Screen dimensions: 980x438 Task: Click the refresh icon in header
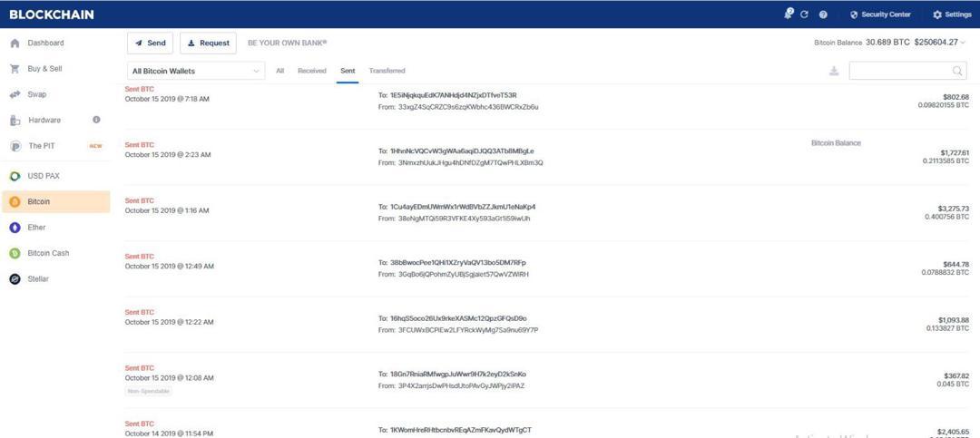click(x=804, y=15)
